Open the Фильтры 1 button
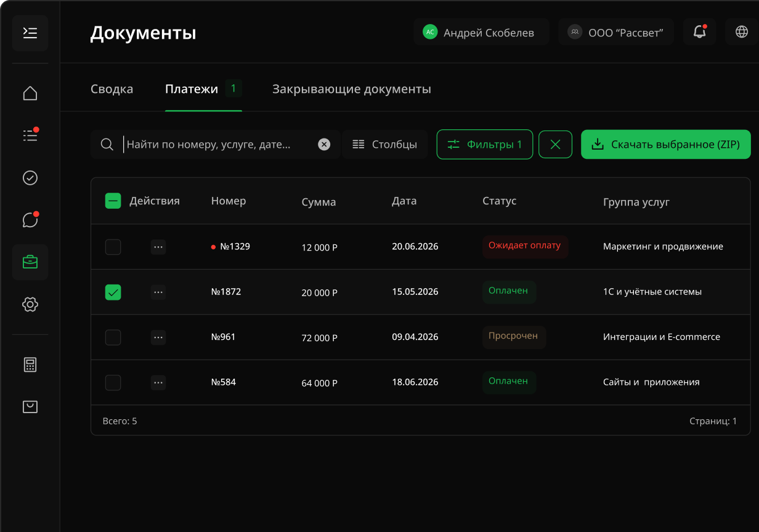Viewport: 759px width, 532px height. coord(485,145)
